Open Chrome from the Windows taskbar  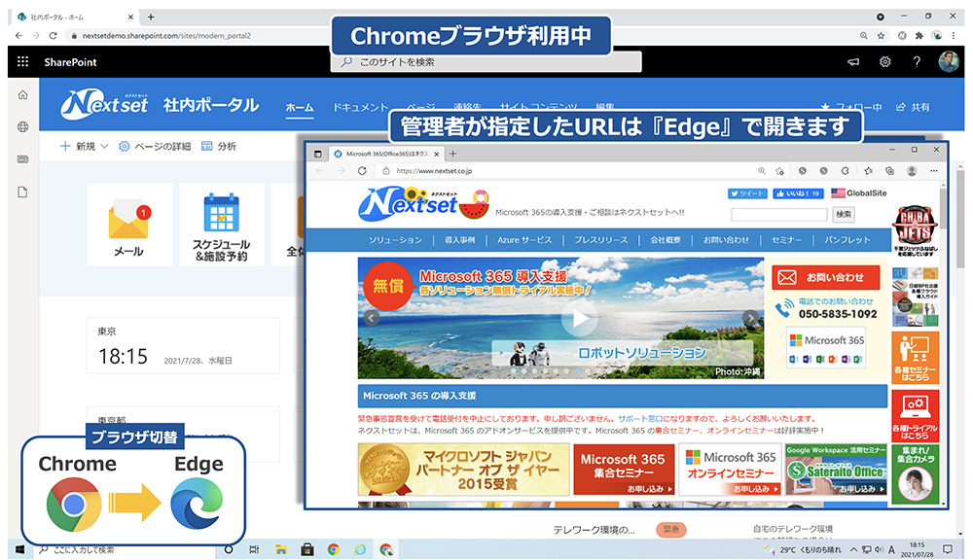pyautogui.click(x=334, y=549)
